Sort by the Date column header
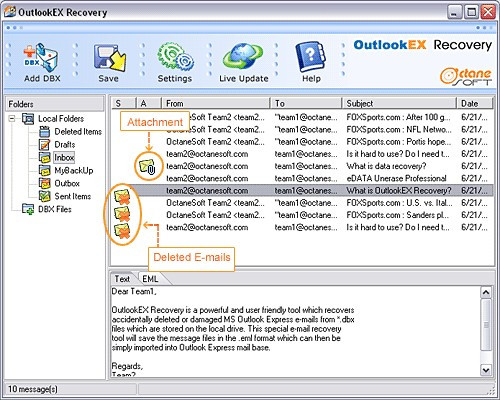 point(475,103)
